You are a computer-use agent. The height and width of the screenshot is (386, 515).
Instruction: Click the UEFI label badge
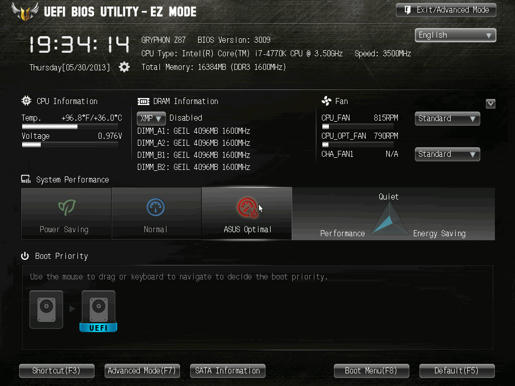pyautogui.click(x=98, y=328)
